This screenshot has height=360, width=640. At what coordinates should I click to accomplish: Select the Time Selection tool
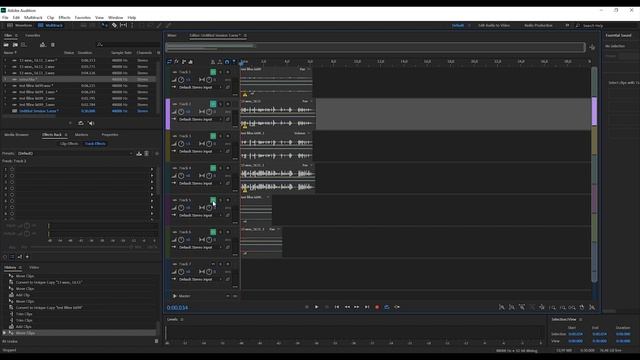(132, 25)
